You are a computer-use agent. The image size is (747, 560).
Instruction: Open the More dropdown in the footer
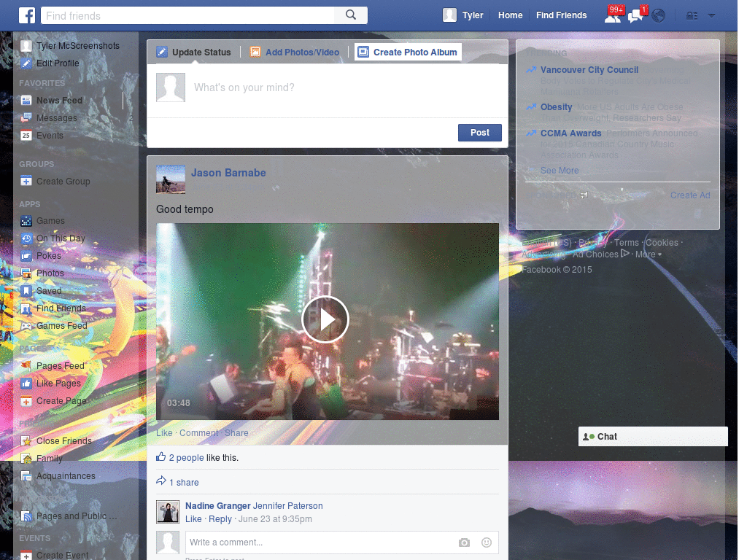coord(645,254)
